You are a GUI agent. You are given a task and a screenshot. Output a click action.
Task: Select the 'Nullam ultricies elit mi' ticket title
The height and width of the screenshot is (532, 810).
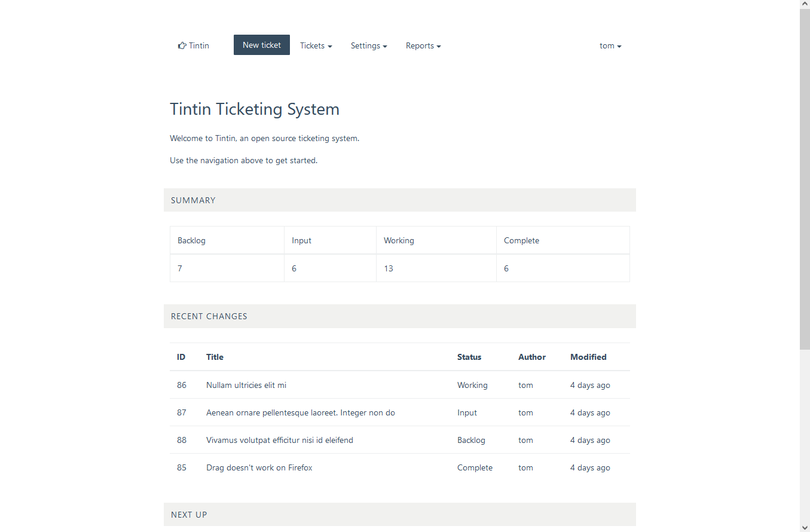(x=246, y=386)
